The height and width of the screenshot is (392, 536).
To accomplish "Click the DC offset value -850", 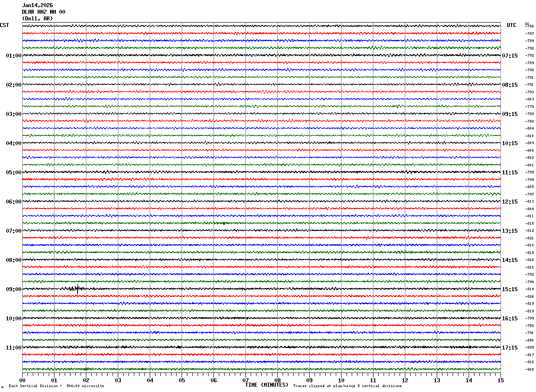I will click(529, 340).
